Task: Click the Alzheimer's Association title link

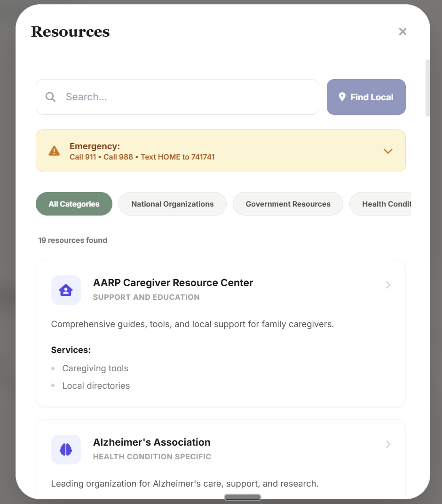Action: (x=151, y=442)
